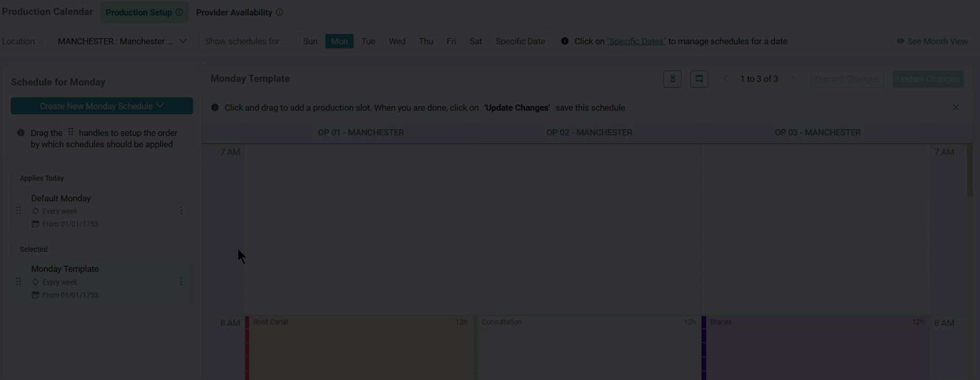Screen dimensions: 980x380
Task: Expand Create New Monday Schedule dropdown
Action: tap(102, 106)
